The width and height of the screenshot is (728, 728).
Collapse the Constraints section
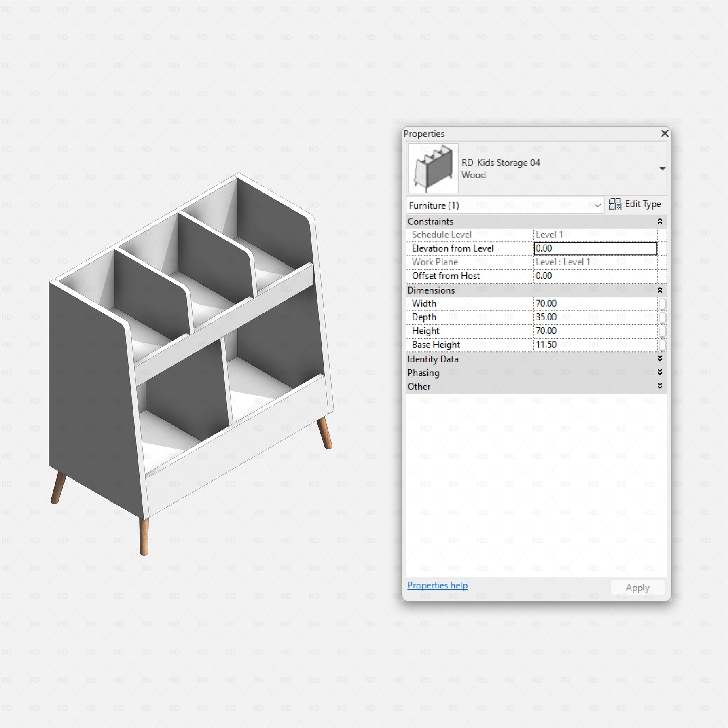pyautogui.click(x=660, y=221)
